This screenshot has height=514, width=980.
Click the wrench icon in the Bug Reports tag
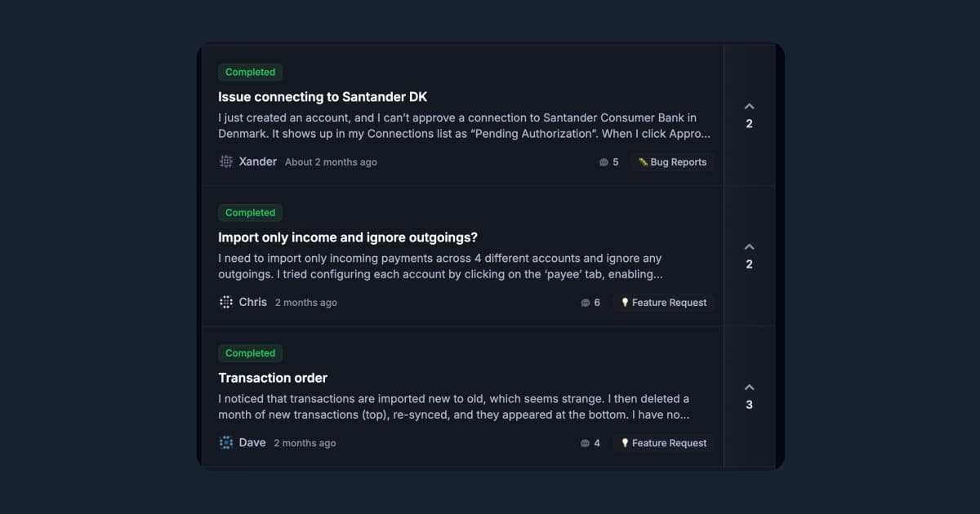coord(645,162)
